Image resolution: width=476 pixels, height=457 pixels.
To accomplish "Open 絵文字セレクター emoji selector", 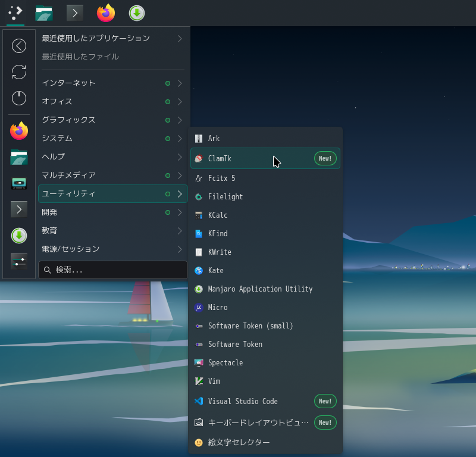I will point(265,443).
